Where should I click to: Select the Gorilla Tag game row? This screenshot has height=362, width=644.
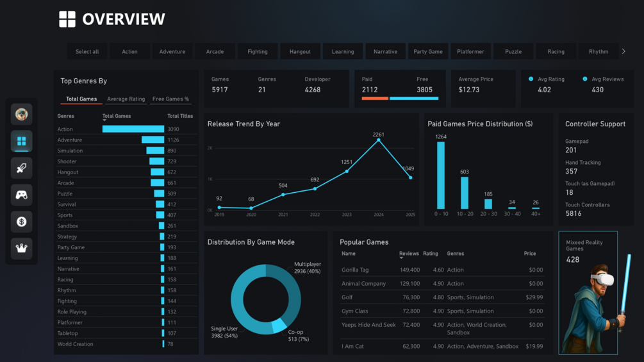442,270
